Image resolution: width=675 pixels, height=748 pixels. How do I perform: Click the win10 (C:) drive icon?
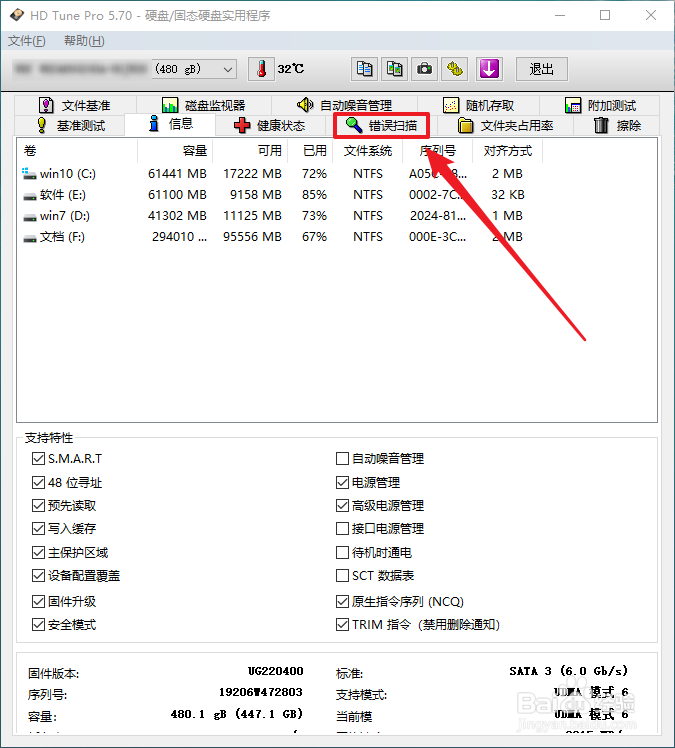(x=29, y=174)
